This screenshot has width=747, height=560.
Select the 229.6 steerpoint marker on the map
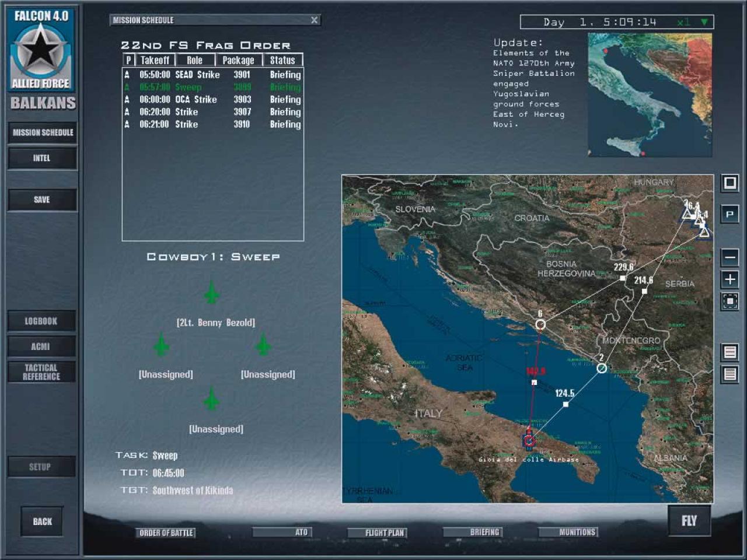click(623, 278)
